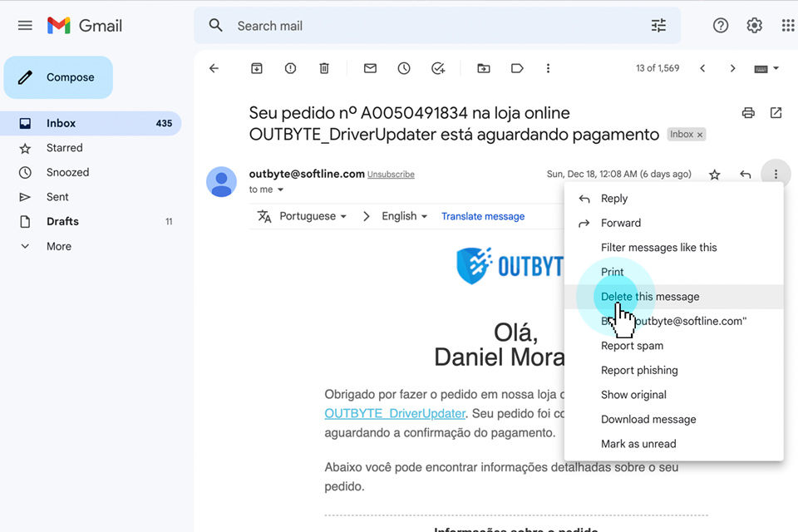Open the Sent folder
798x532 pixels.
pyautogui.click(x=91, y=197)
